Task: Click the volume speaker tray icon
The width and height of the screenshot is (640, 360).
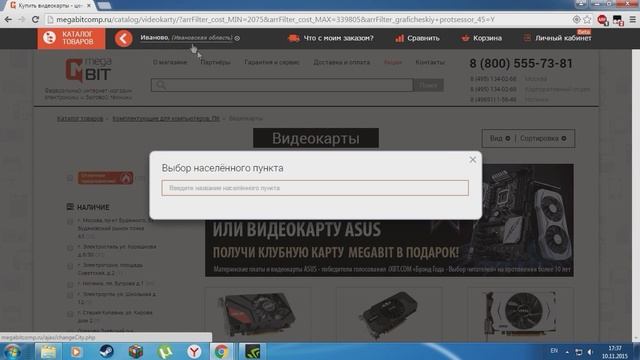Action: [x=590, y=351]
